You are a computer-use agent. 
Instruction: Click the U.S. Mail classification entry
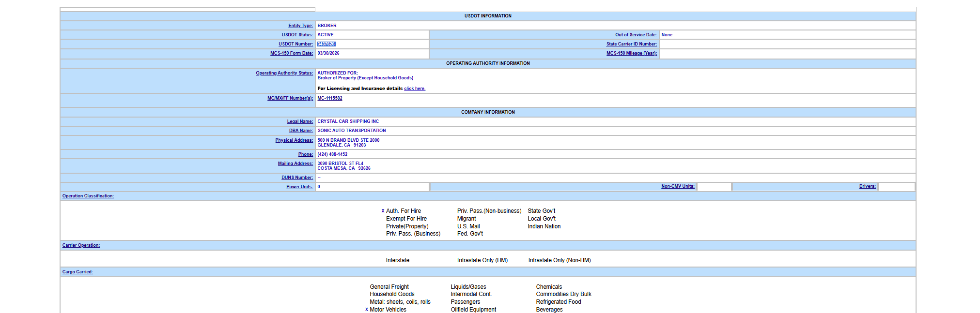point(468,226)
